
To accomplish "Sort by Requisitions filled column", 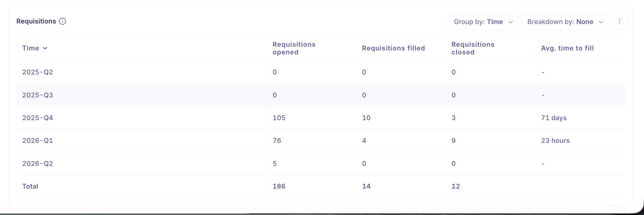I will click(x=393, y=48).
